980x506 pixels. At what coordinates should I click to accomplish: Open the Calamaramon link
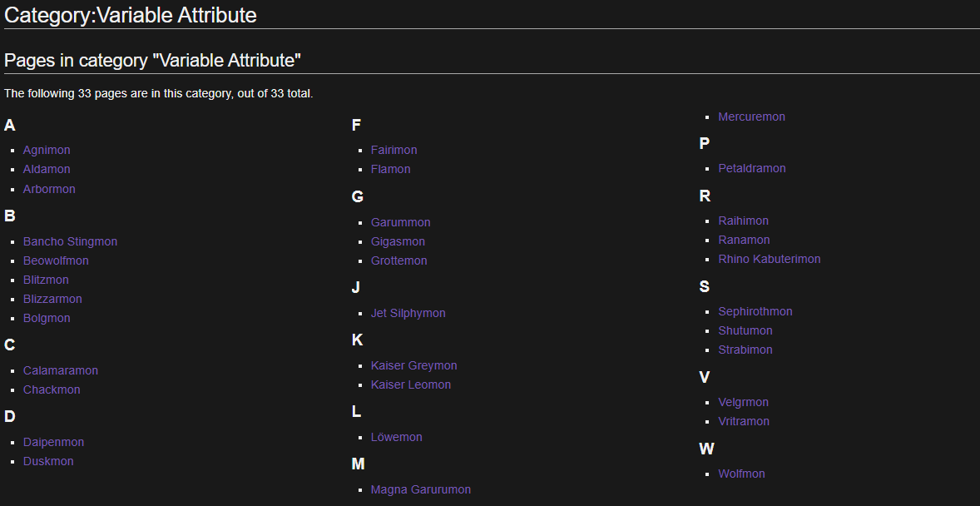tap(61, 371)
